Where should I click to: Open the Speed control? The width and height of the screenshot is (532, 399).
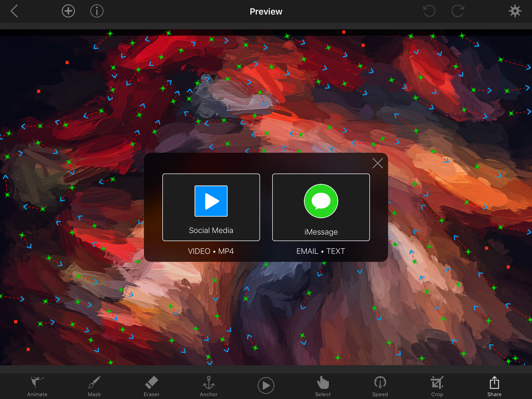[380, 386]
